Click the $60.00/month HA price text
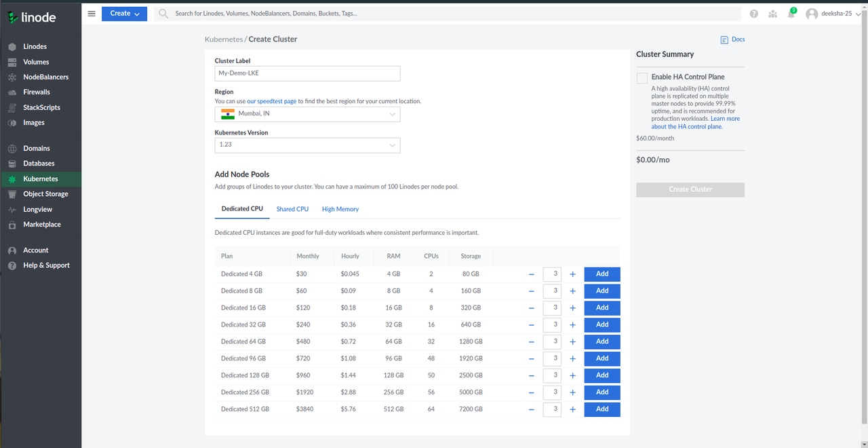The width and height of the screenshot is (868, 448). [655, 138]
